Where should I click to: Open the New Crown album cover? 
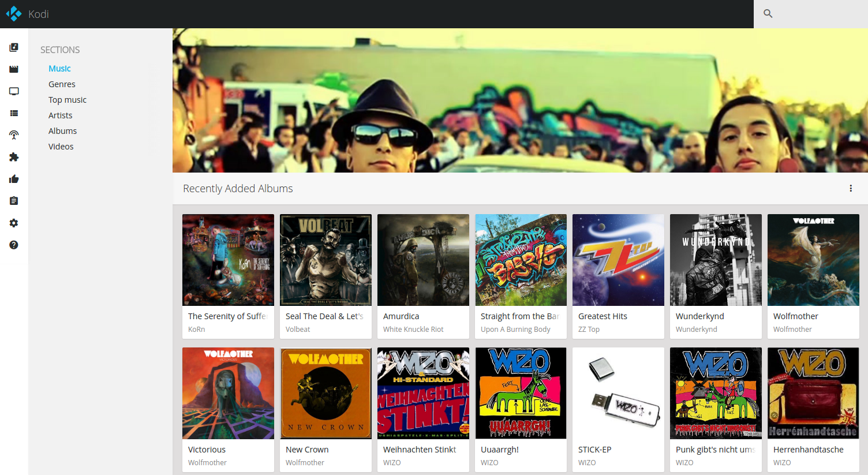pos(325,393)
